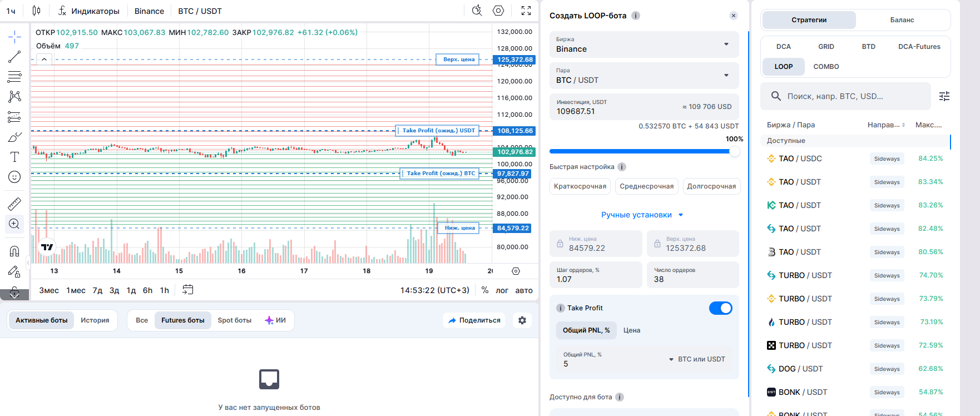Viewport: 980px width, 416px height.
Task: Edit the Шаг ордеров, % field
Action: [x=596, y=275]
